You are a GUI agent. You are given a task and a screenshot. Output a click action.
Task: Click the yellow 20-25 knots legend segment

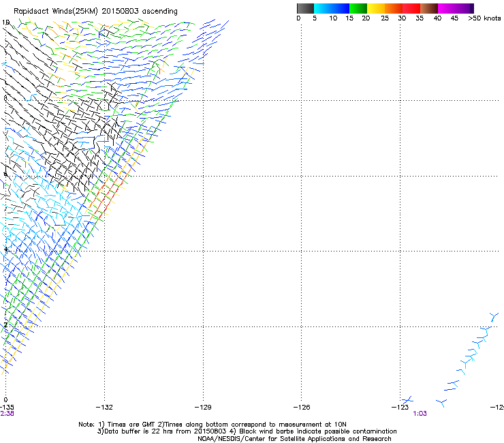(x=376, y=8)
